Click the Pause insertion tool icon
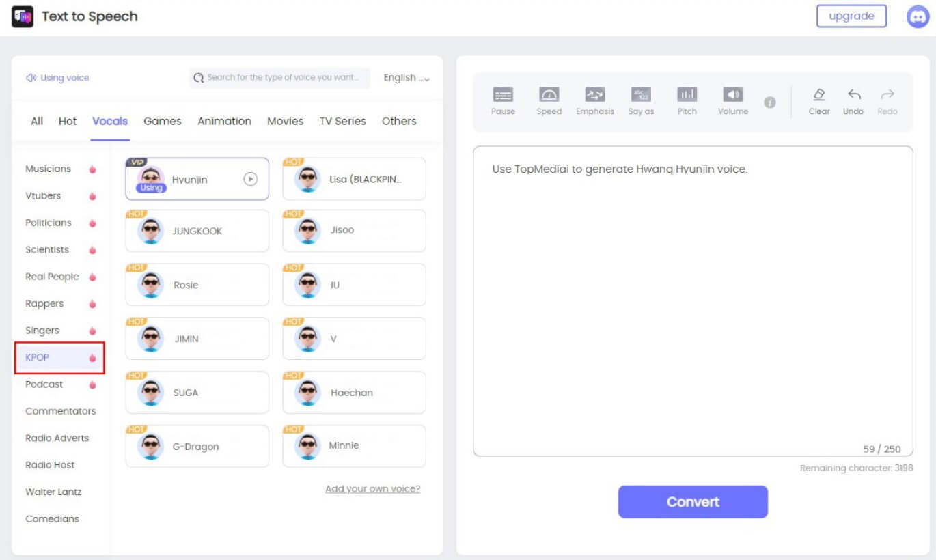Image resolution: width=936 pixels, height=560 pixels. click(x=504, y=95)
